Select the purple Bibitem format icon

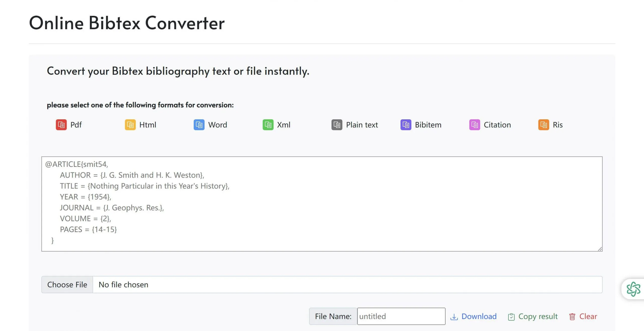tap(406, 125)
